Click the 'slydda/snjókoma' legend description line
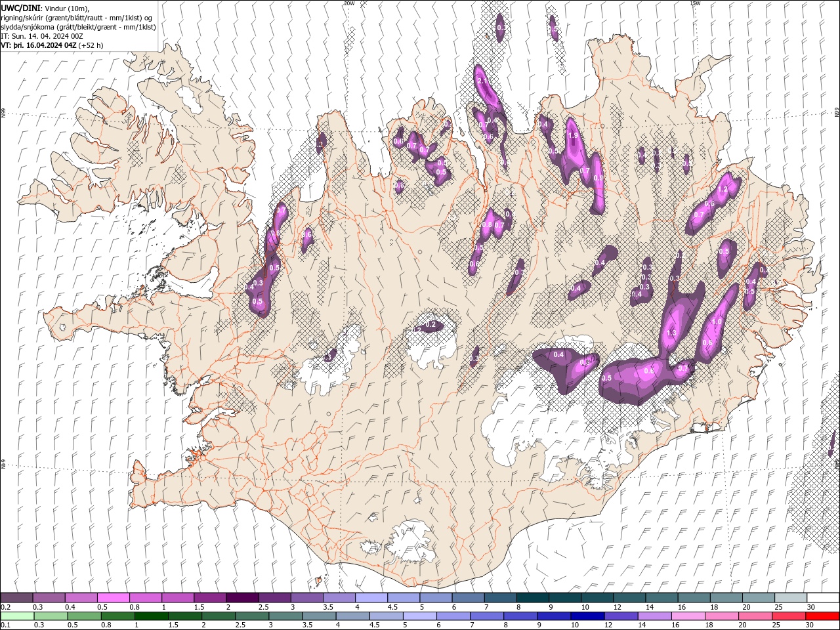This screenshot has width=840, height=630. [x=78, y=27]
